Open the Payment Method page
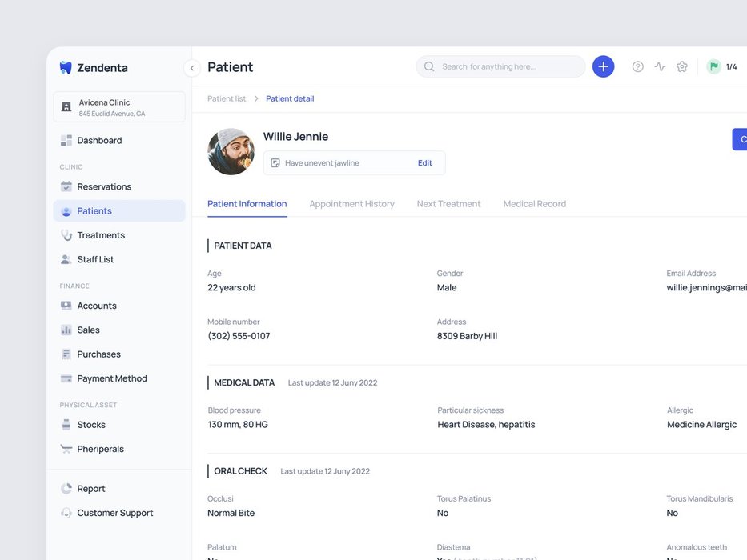The image size is (747, 560). (x=112, y=378)
